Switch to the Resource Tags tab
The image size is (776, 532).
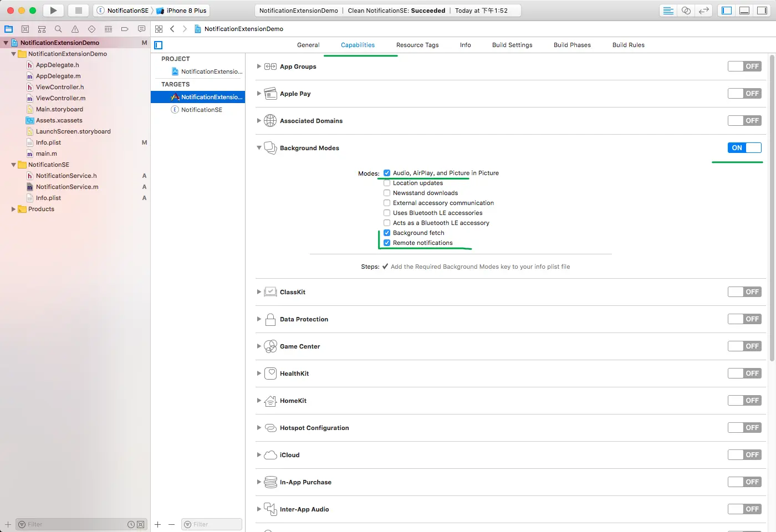coord(417,45)
